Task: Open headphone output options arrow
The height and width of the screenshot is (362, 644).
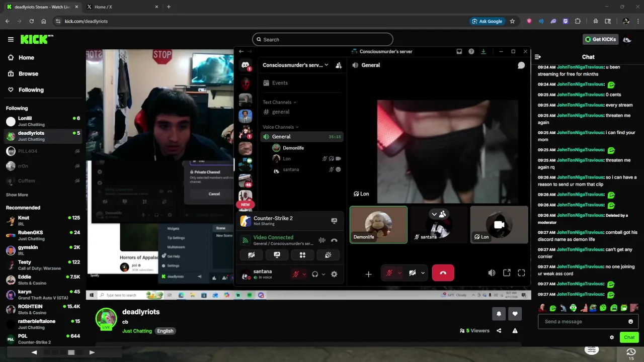Action: tap(323, 274)
